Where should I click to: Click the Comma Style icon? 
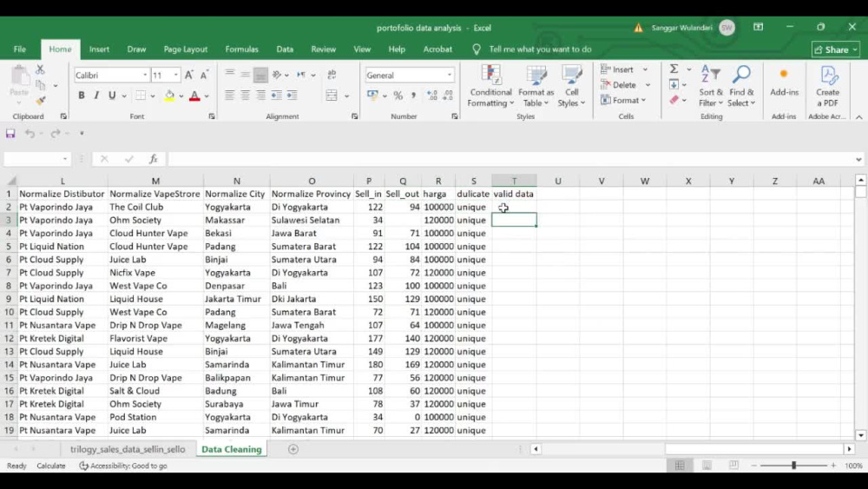(413, 96)
